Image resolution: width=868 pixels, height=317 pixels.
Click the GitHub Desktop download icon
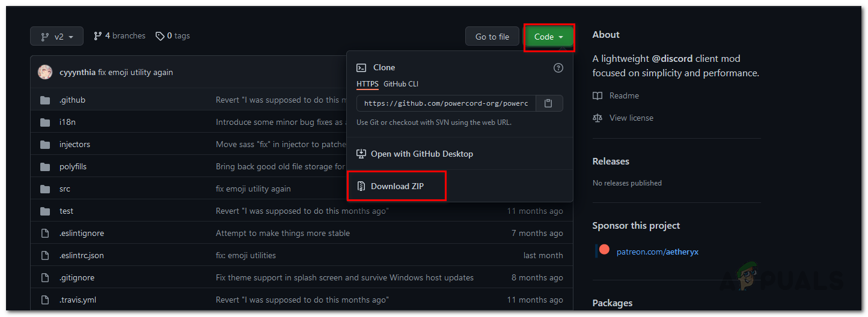point(361,154)
